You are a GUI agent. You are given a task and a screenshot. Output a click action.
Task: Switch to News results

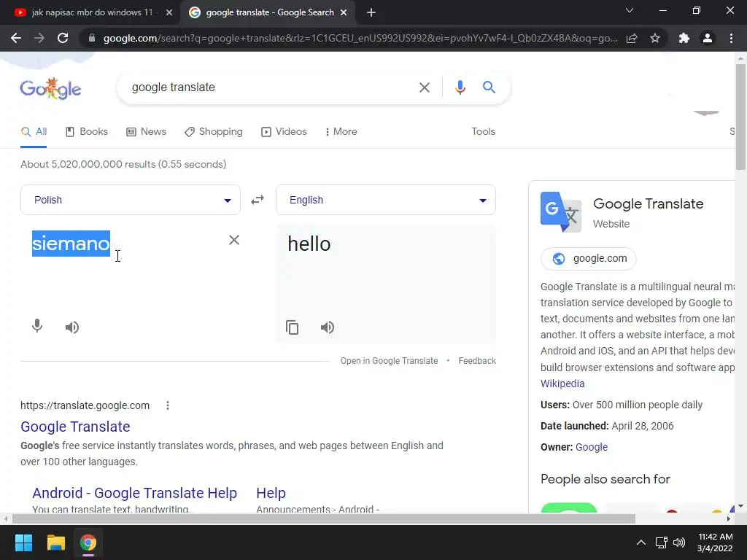[146, 132]
